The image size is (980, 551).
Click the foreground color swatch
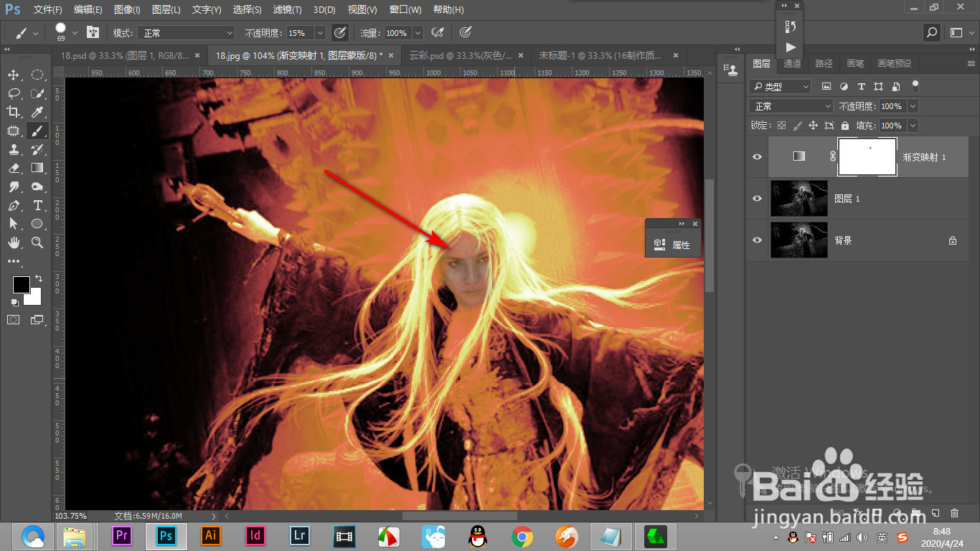tap(21, 284)
